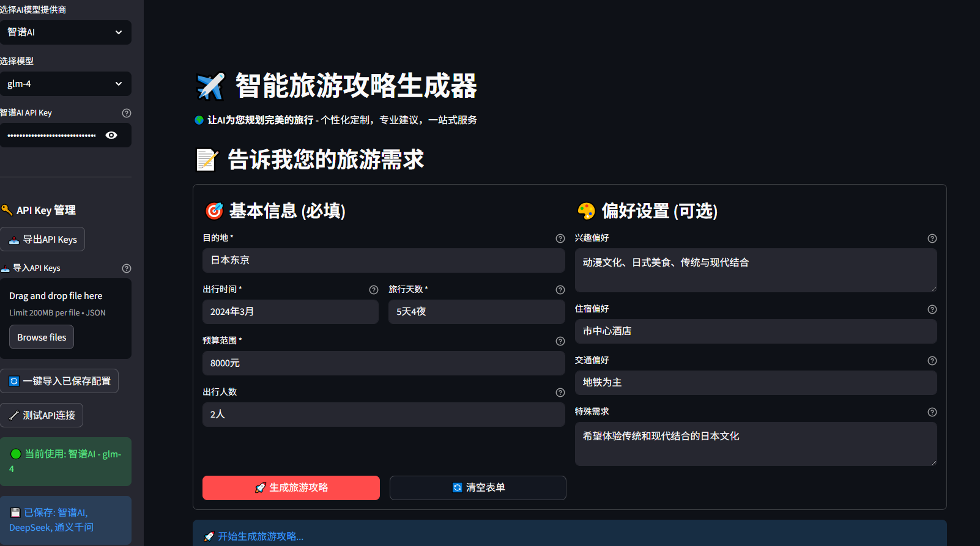The height and width of the screenshot is (546, 980).
Task: Click the 特殊需求 text area
Action: point(756,444)
